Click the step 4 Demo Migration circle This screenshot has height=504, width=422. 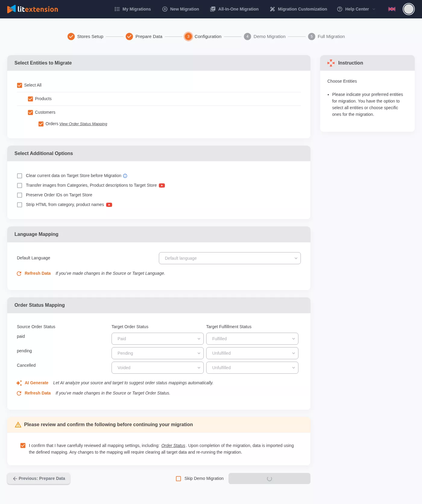[247, 36]
